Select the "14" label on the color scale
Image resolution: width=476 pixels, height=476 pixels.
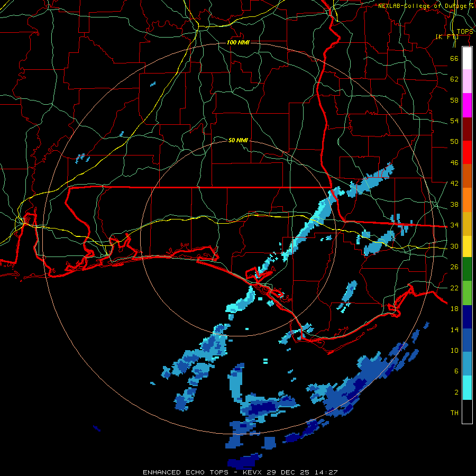coord(454,329)
